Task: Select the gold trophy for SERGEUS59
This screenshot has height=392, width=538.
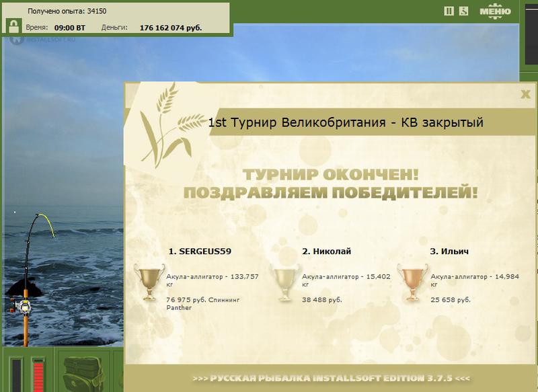Action: (149, 282)
